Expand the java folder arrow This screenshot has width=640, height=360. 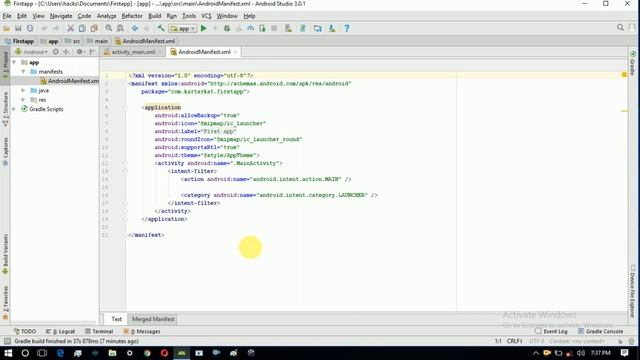(23, 91)
